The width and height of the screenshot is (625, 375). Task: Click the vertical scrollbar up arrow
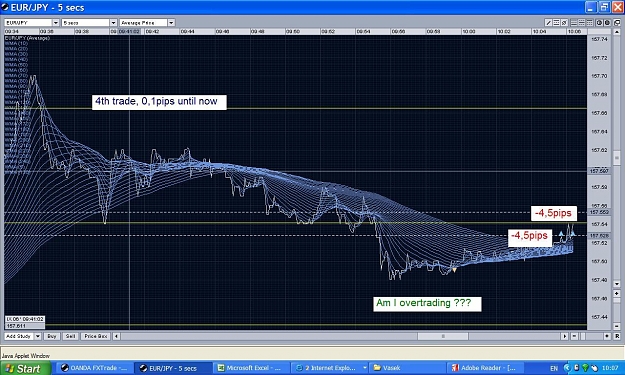click(x=617, y=32)
